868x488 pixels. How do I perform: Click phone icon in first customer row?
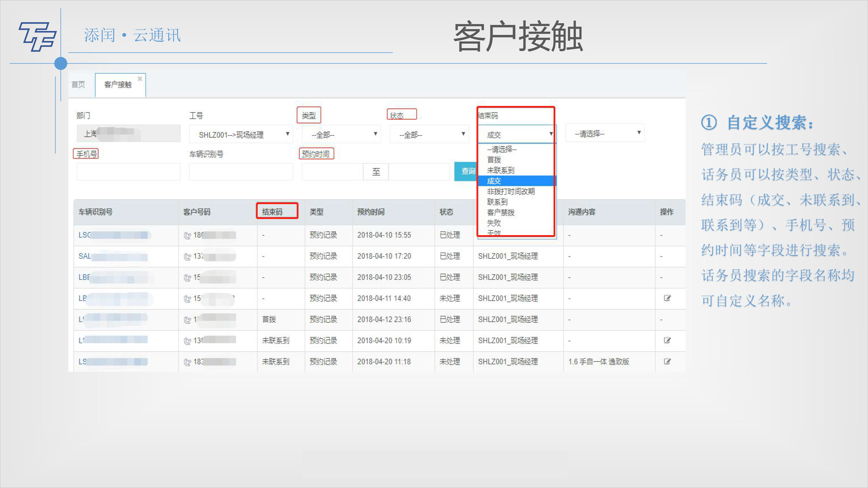[x=187, y=235]
